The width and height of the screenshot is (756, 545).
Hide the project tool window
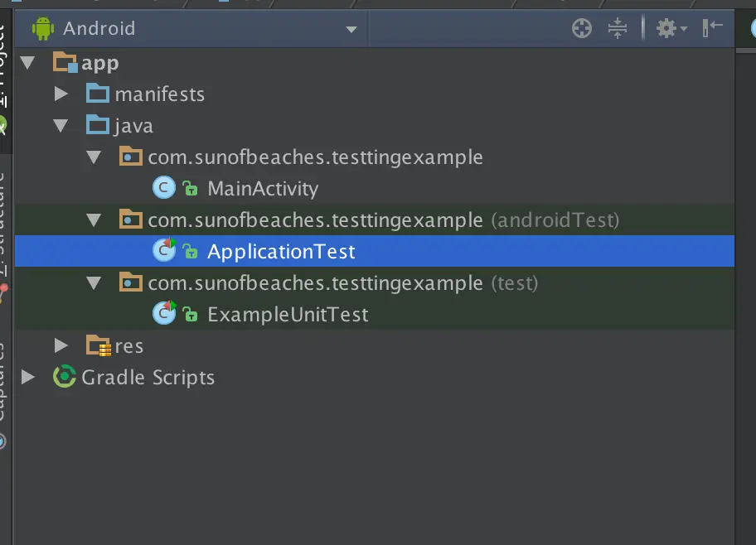(712, 29)
